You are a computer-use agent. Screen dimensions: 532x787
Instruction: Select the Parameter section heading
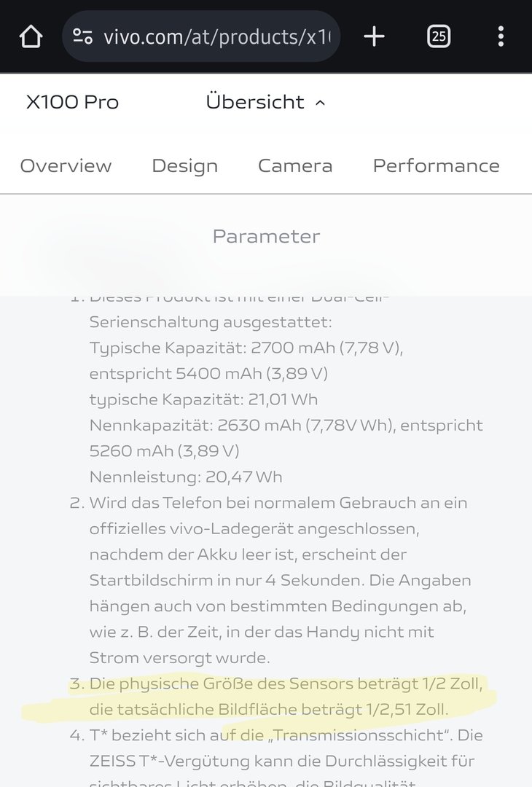coord(266,236)
